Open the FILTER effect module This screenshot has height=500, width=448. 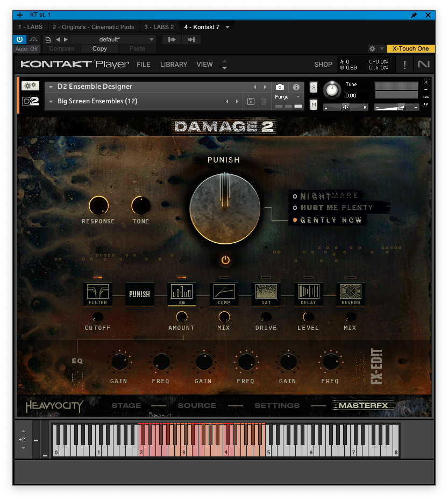[x=98, y=294]
